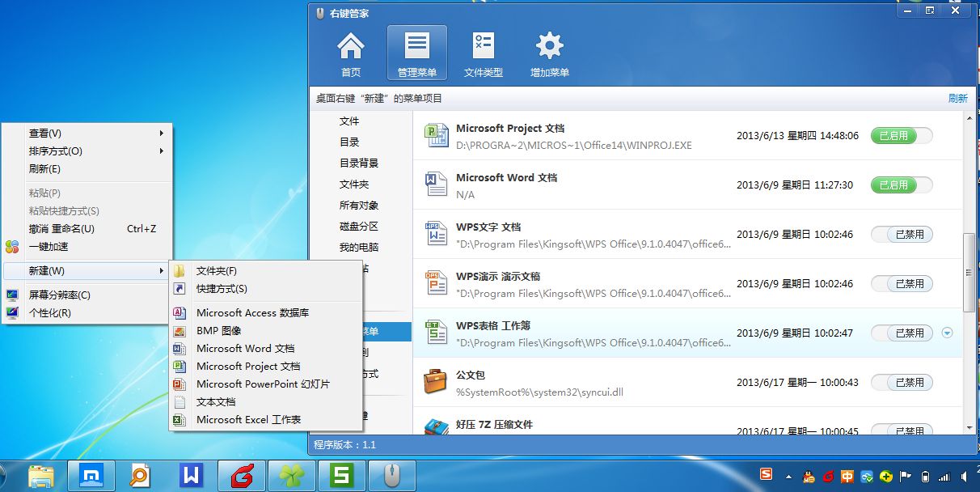
Task: Click the Microsoft Project 文档 list icon
Action: 437,136
